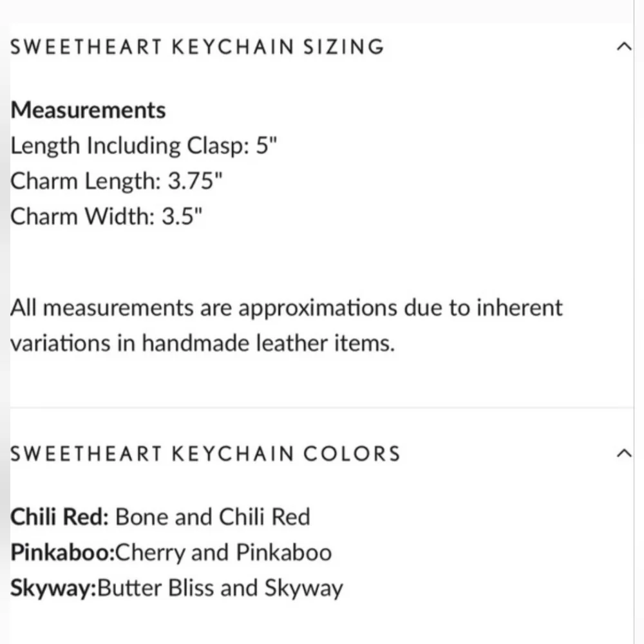Collapse the Sweetheart Keychain Colors chevron
The width and height of the screenshot is (644, 644).
pyautogui.click(x=623, y=453)
